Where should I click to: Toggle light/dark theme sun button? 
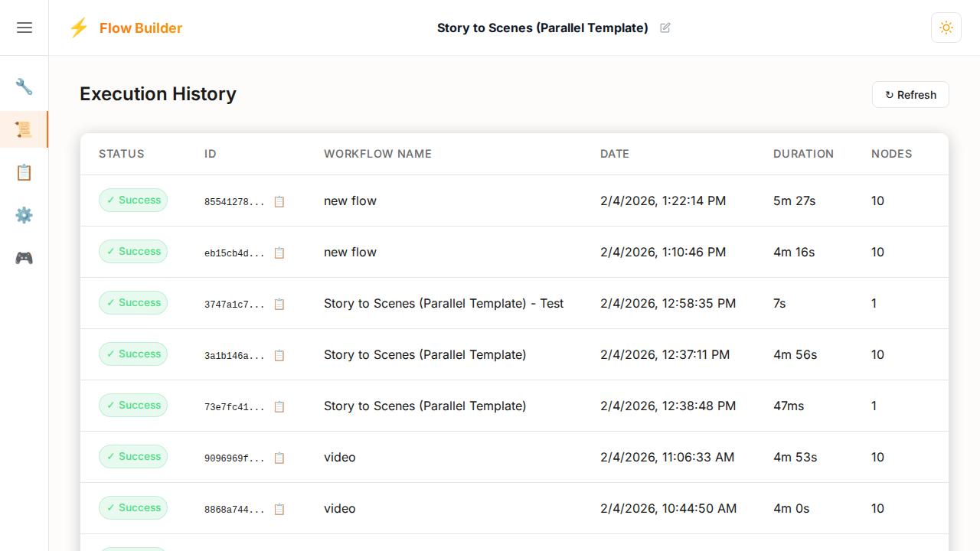946,28
